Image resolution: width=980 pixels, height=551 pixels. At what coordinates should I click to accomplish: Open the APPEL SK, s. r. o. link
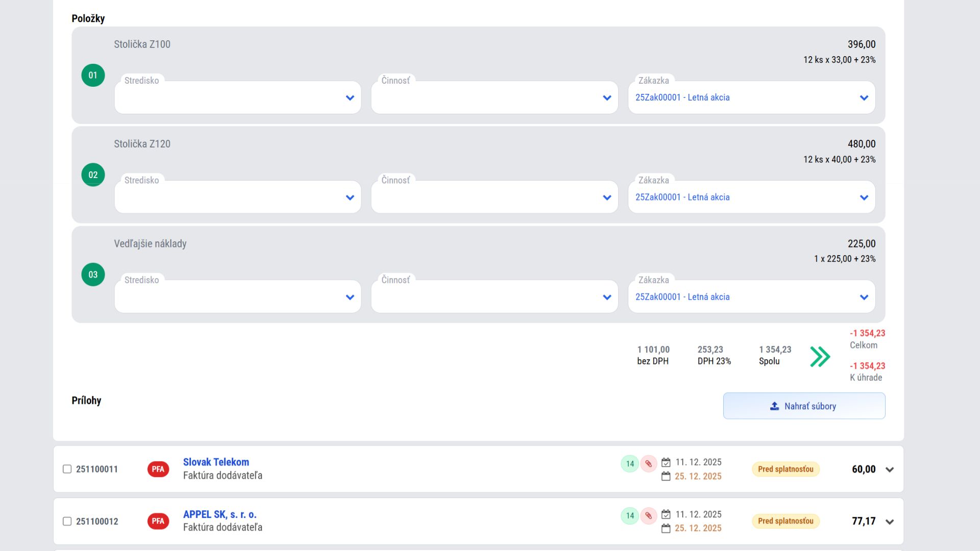coord(219,514)
